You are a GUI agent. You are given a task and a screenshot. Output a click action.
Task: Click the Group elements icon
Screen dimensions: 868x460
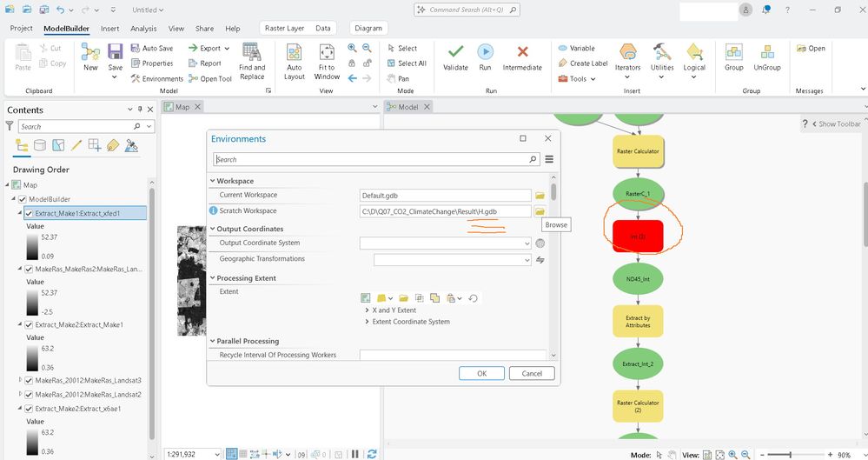734,52
